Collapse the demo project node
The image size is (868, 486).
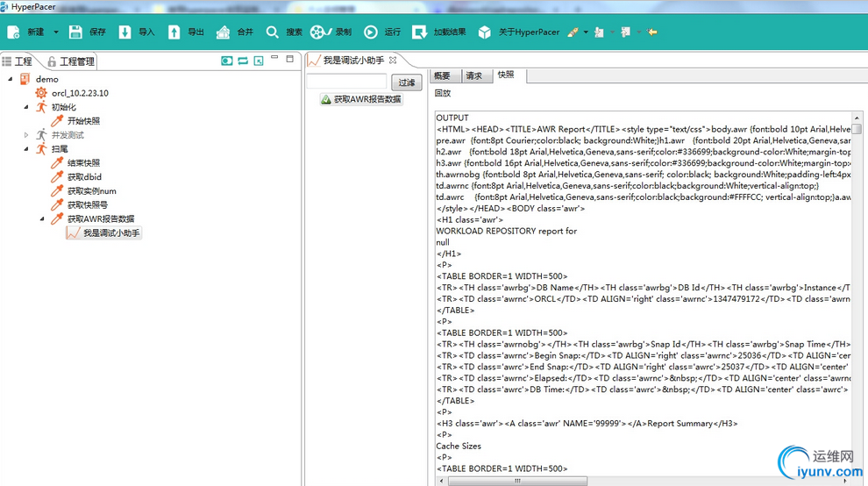click(11, 79)
